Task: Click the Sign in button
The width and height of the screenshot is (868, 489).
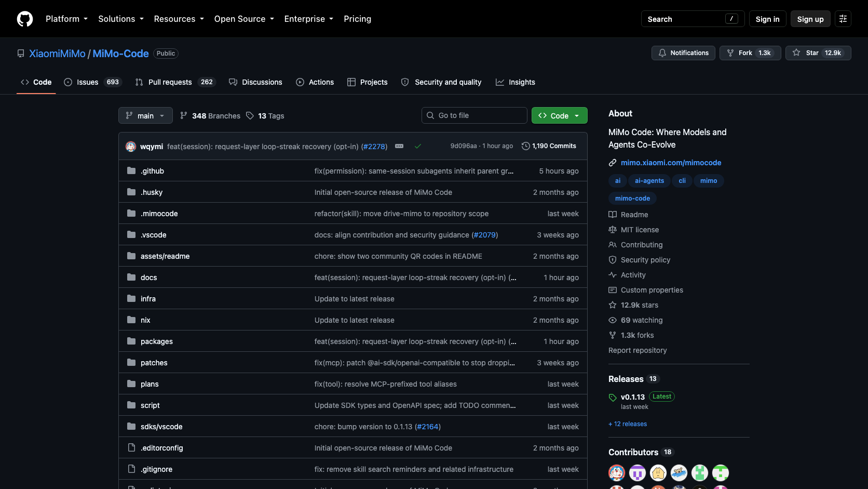Action: pos(767,19)
